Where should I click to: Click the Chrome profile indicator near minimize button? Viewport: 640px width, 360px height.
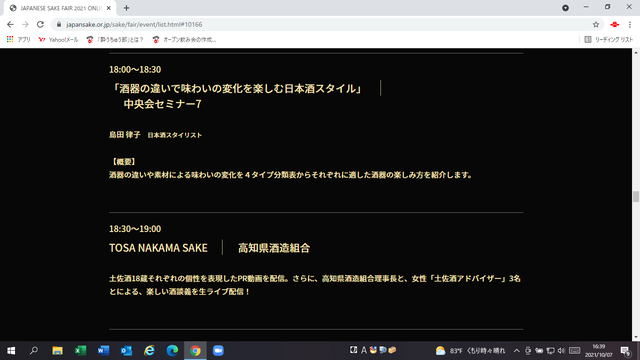pos(565,8)
